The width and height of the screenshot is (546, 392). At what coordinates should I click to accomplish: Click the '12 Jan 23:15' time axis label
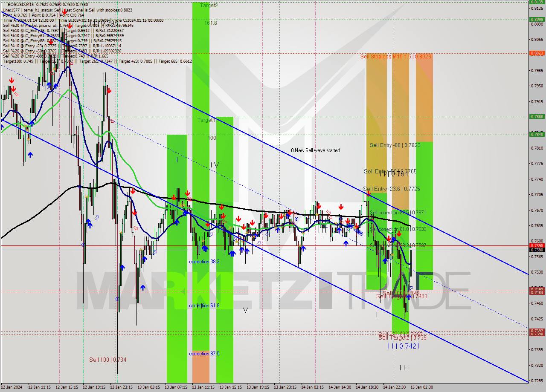click(122, 388)
